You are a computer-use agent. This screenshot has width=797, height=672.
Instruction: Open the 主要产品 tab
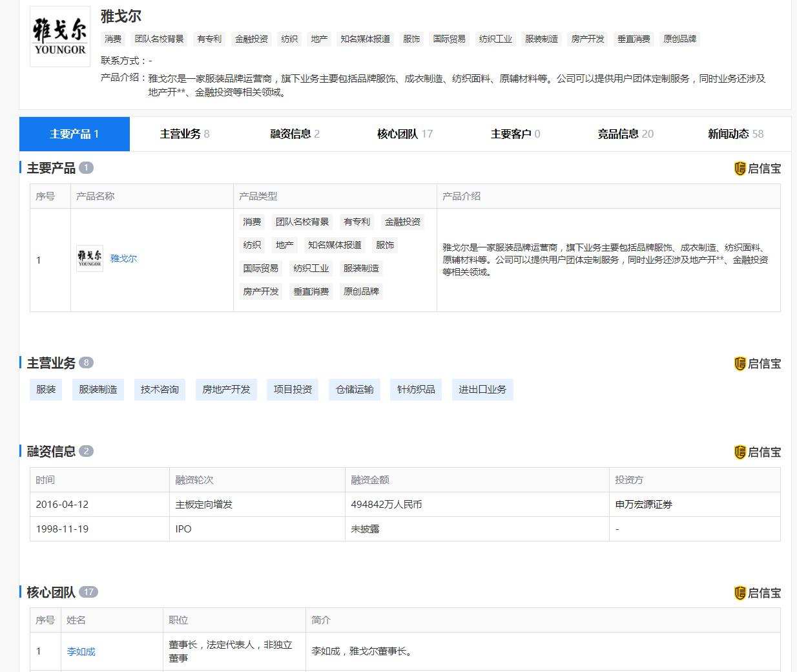[74, 134]
